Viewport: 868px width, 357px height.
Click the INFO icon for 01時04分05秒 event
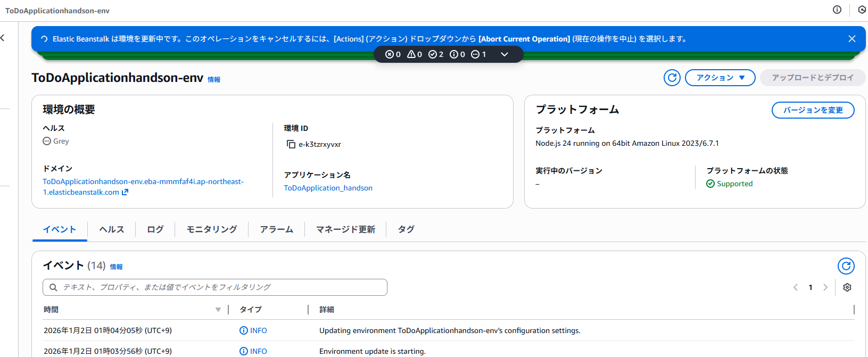click(x=244, y=330)
